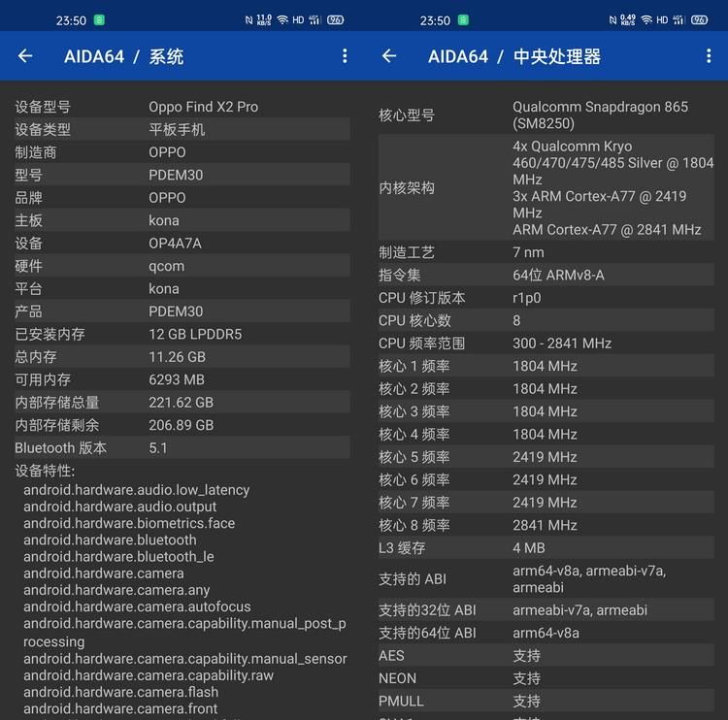Select the 核心 5 频率 row

tap(546, 457)
